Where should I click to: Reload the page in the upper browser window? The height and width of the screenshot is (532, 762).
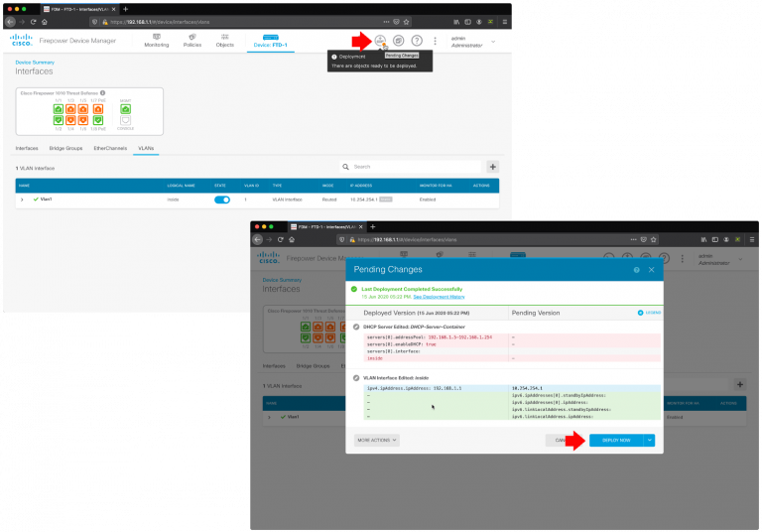coord(33,22)
